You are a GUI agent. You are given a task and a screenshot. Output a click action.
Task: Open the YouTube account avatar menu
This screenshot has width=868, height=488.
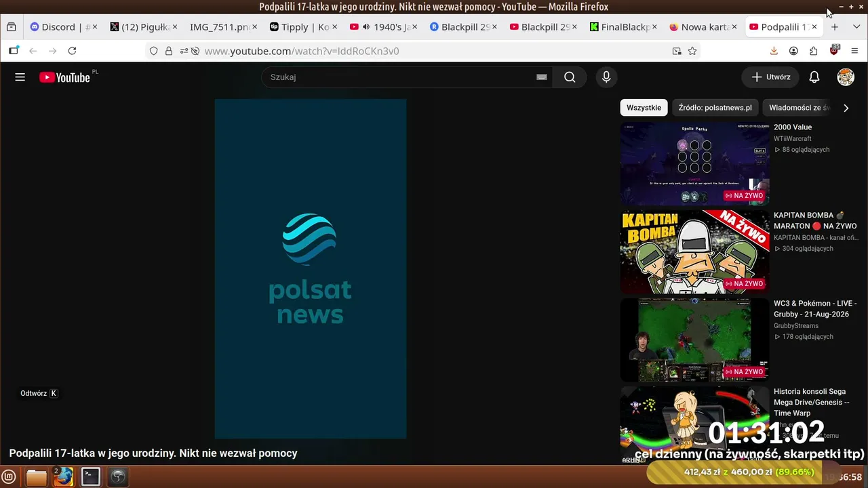point(846,77)
